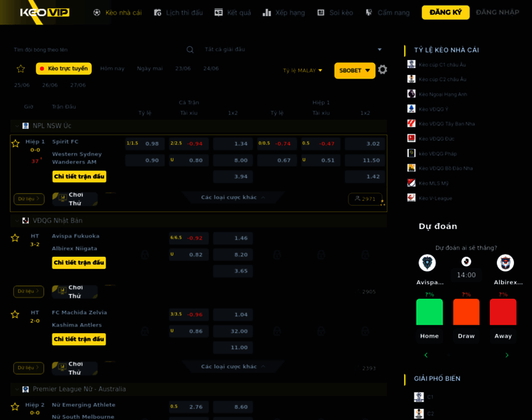Open the SBOBET bookmaker dropdown
Viewport: 532px width, 420px height.
355,71
